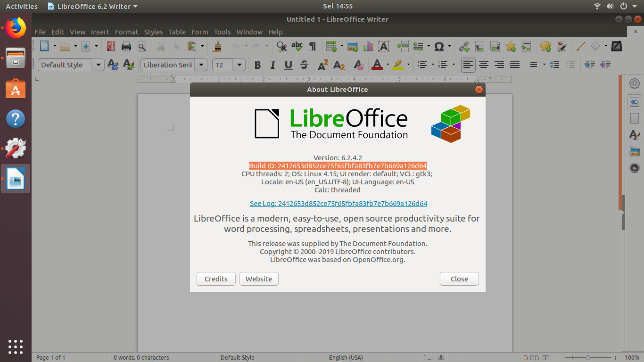Click Credits button in About dialog
644x362 pixels.
pyautogui.click(x=216, y=279)
